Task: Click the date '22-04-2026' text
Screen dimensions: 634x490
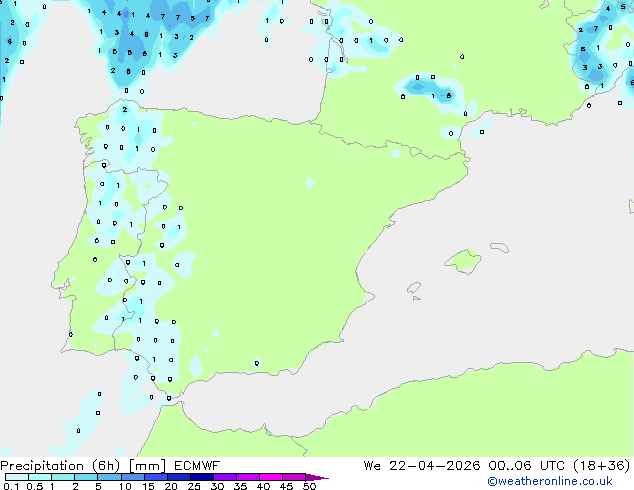Action: click(435, 466)
